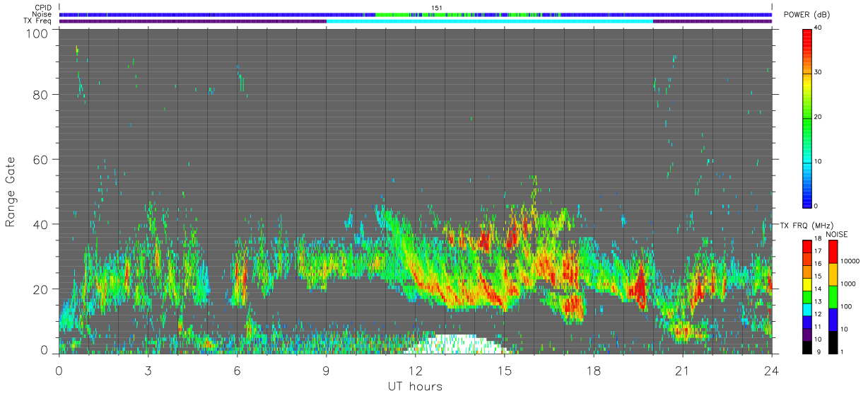Click the TX Freq bar label
The height and width of the screenshot is (401, 868).
pyautogui.click(x=38, y=21)
